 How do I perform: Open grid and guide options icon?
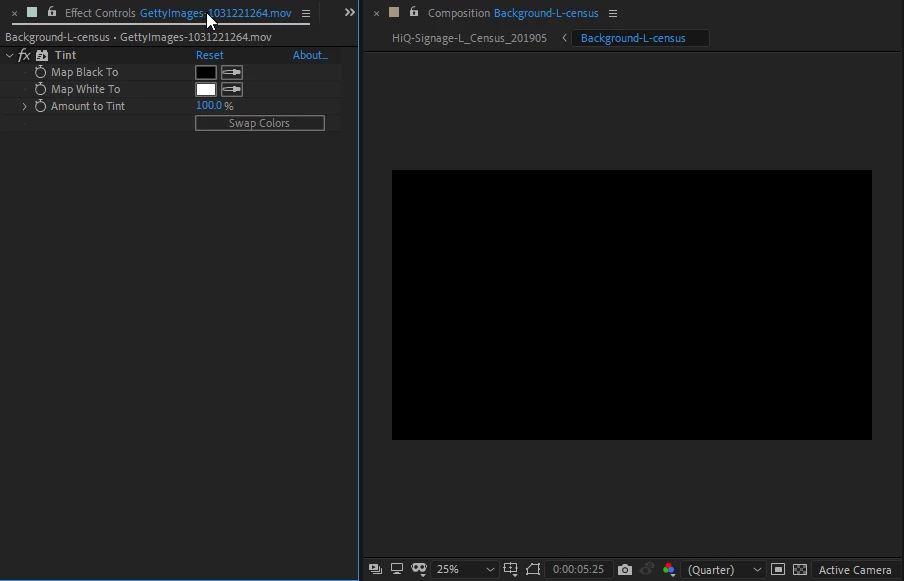pyautogui.click(x=510, y=569)
